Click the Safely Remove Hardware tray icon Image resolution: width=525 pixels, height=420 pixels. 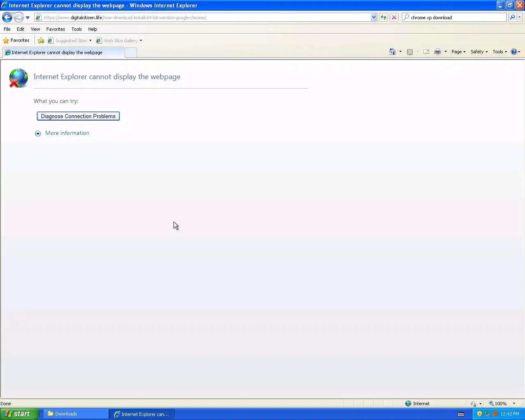click(487, 414)
